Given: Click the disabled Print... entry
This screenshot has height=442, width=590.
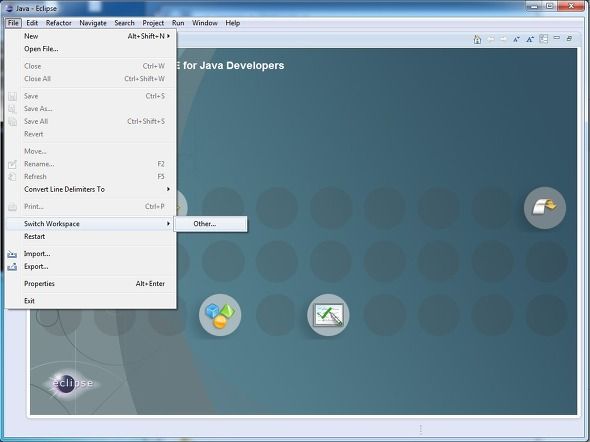Looking at the screenshot, I should click(x=91, y=207).
